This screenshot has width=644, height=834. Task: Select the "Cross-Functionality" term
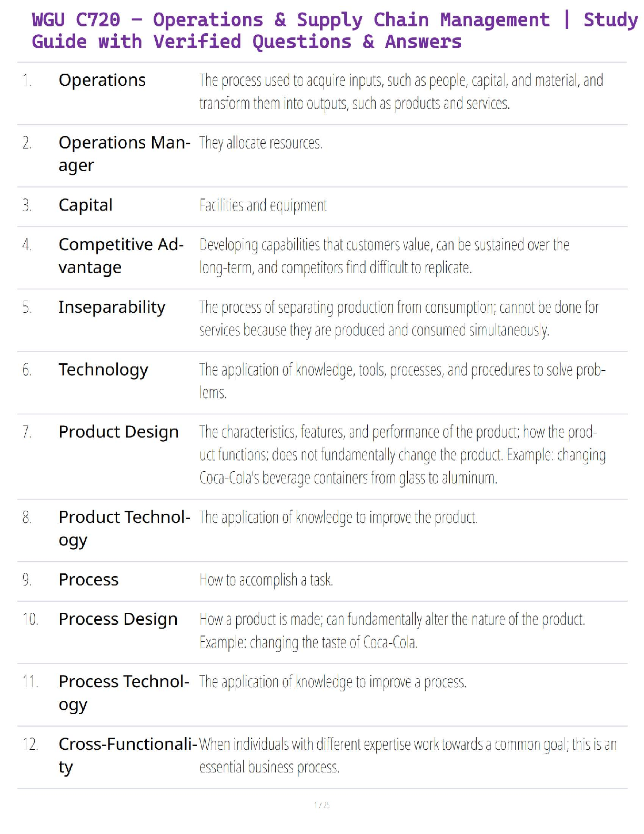127,755
